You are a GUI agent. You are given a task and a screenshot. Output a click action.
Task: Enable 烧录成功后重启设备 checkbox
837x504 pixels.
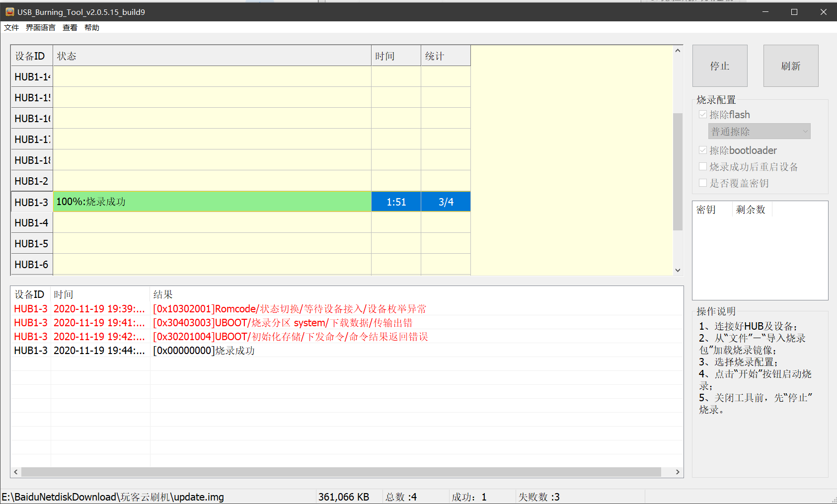pos(703,167)
